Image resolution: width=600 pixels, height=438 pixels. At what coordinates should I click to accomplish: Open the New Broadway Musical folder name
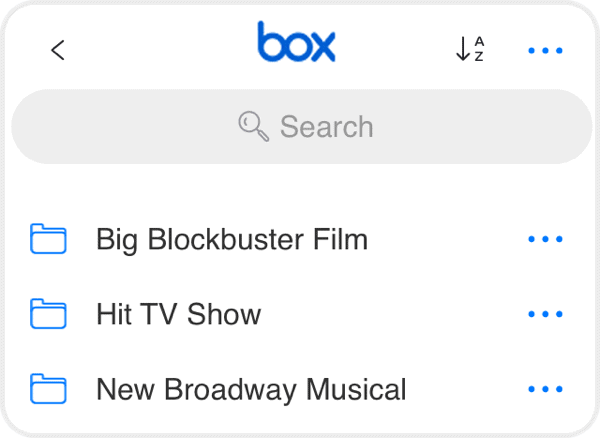[x=251, y=390]
